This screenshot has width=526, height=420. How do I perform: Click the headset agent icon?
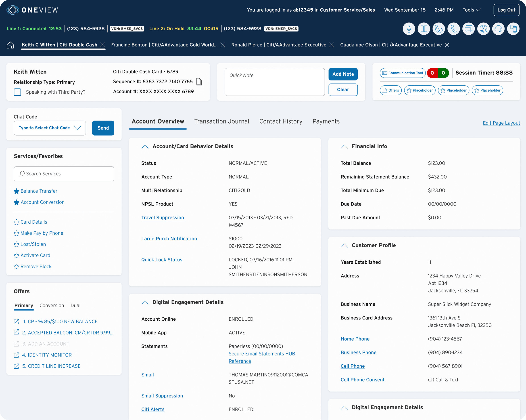(498, 29)
